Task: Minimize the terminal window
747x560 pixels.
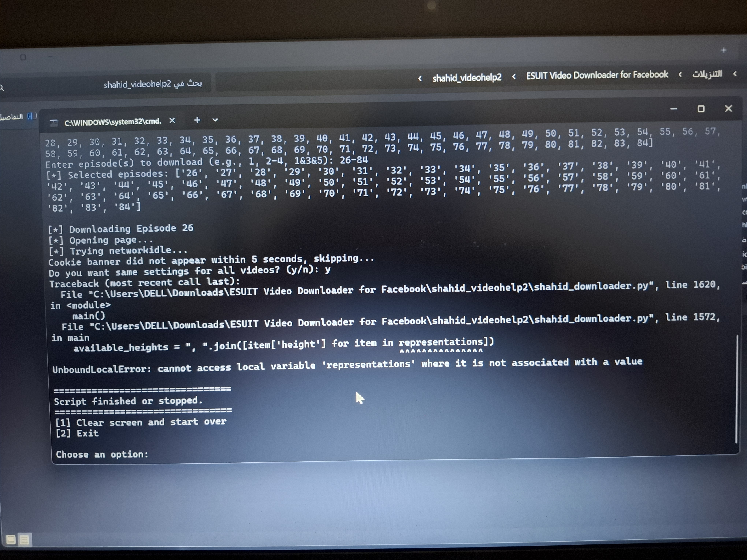Action: click(674, 109)
